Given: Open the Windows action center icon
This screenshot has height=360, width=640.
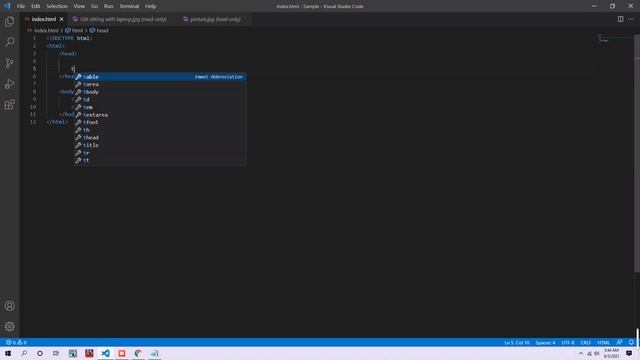Looking at the screenshot, I should coord(629,353).
